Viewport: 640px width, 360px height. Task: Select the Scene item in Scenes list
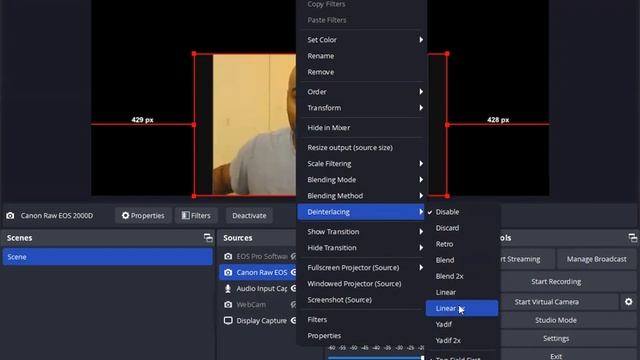pyautogui.click(x=107, y=257)
